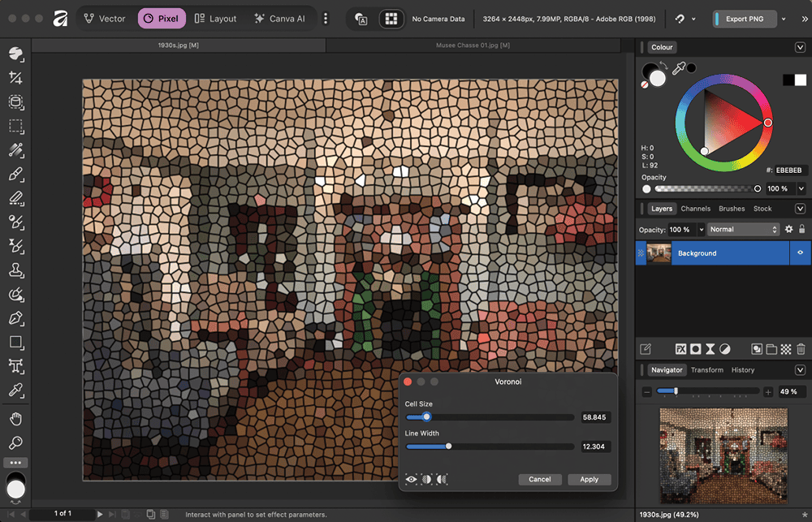Image resolution: width=812 pixels, height=522 pixels.
Task: Select the Paint Brush tool
Action: [x=15, y=174]
